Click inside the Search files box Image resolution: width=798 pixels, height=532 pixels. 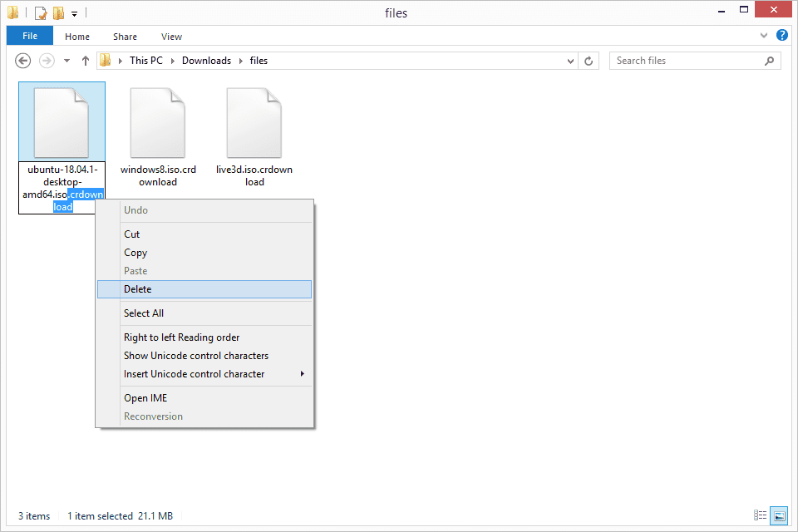(690, 60)
